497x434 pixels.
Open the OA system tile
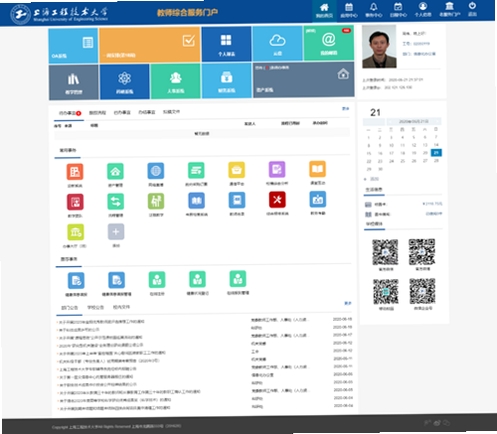click(73, 46)
